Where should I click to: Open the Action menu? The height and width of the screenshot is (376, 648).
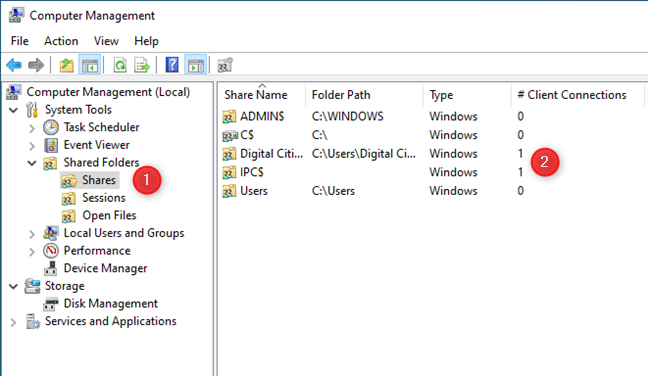[61, 41]
